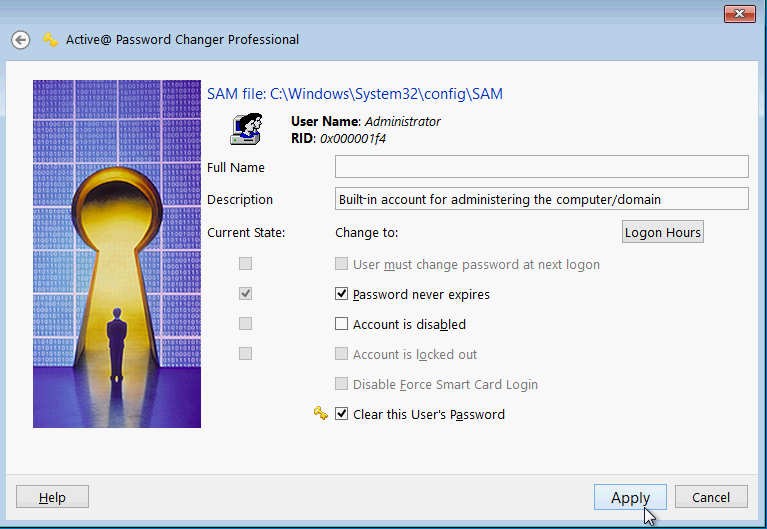The width and height of the screenshot is (767, 529).
Task: Uncheck Clear this User's Password
Action: pos(341,414)
